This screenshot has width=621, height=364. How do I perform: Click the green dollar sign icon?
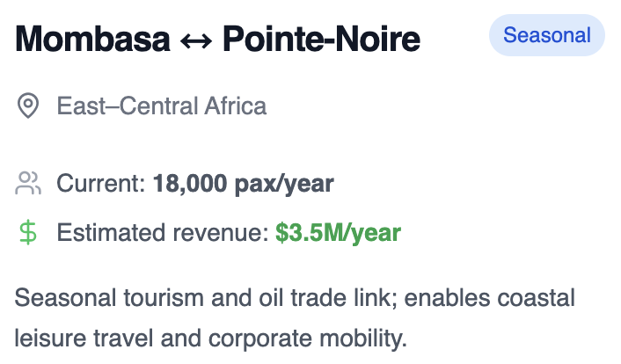(x=28, y=233)
